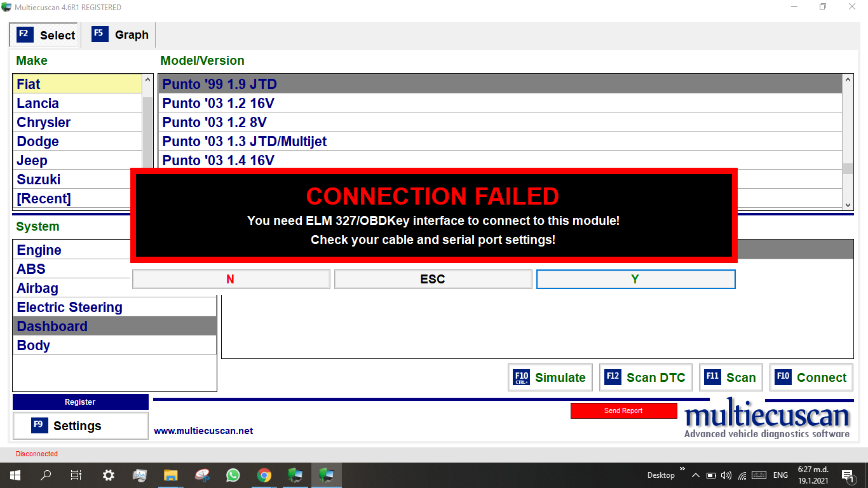868x488 pixels.
Task: Open Windows taskbar search
Action: [46, 475]
